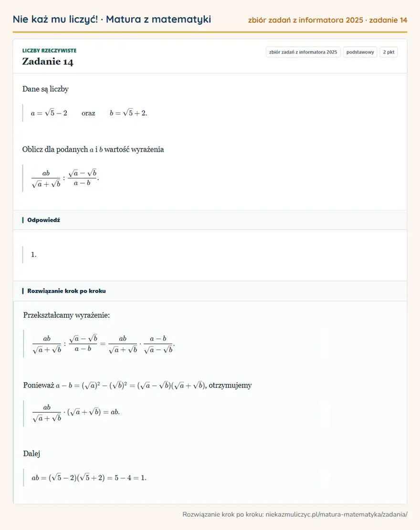Click the "Ponieważ a − b" explanation line

[137, 385]
